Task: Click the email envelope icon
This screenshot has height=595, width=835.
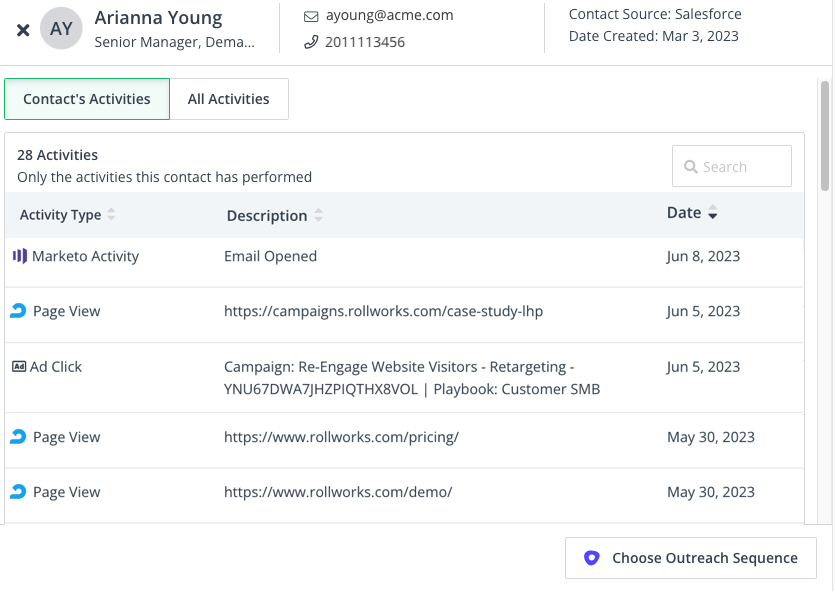Action: [x=310, y=16]
